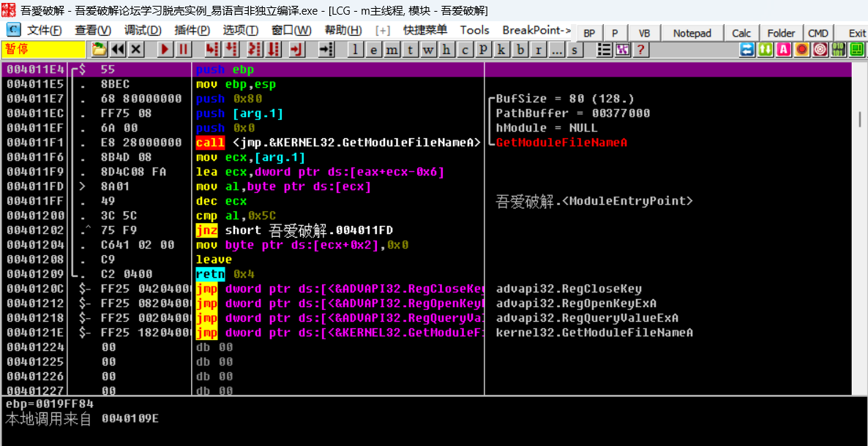Launch Notepad from the toolbar button

692,33
